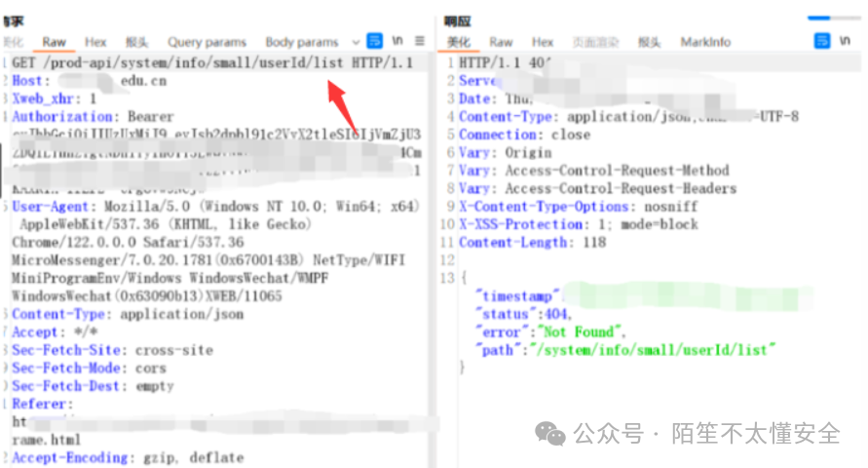
Task: Click the Xweb_xhr header line
Action: (55, 99)
